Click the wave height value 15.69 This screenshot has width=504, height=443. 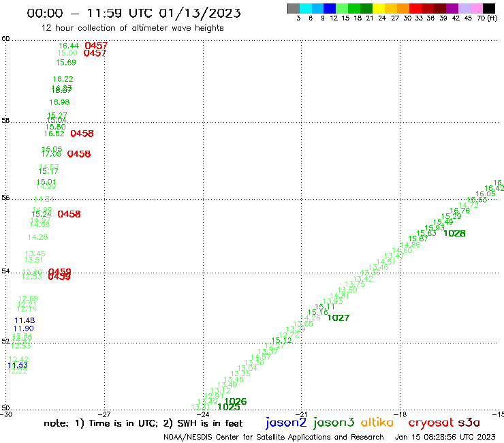pos(66,63)
